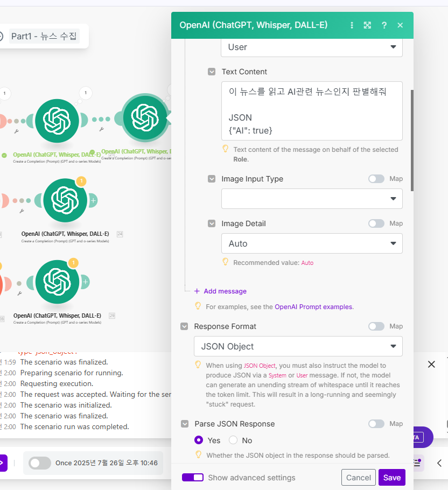Click wrench filter icon between top-row OpenAI modules

click(102, 129)
